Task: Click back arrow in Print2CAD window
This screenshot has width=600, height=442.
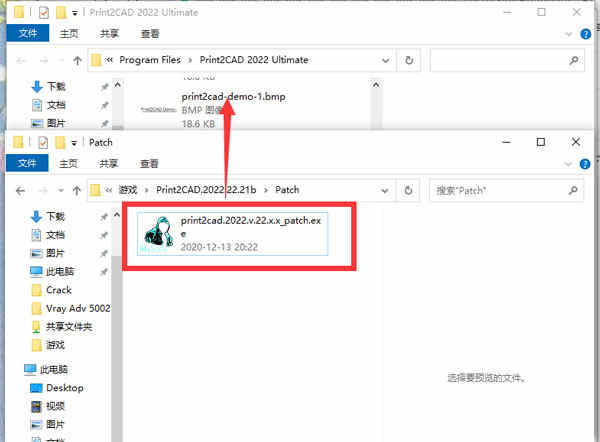Action: 21,60
